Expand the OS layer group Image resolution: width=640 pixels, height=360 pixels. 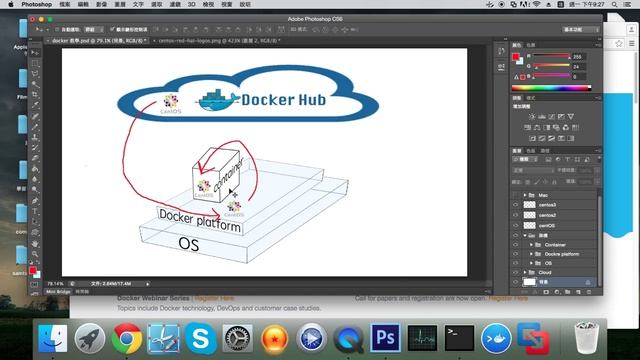pos(531,263)
